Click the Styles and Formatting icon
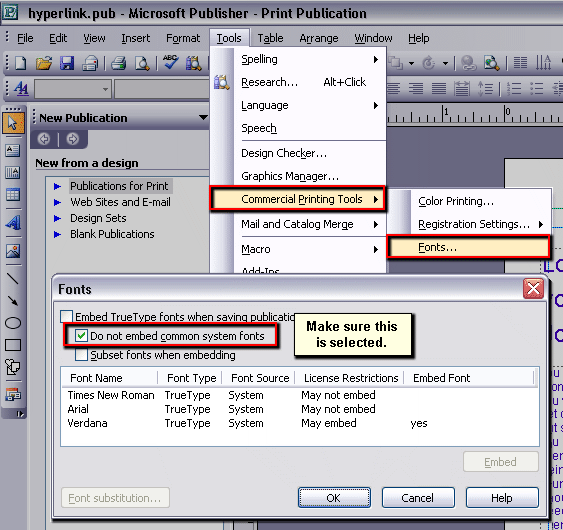Screen dimensions: 563x530 [21, 88]
